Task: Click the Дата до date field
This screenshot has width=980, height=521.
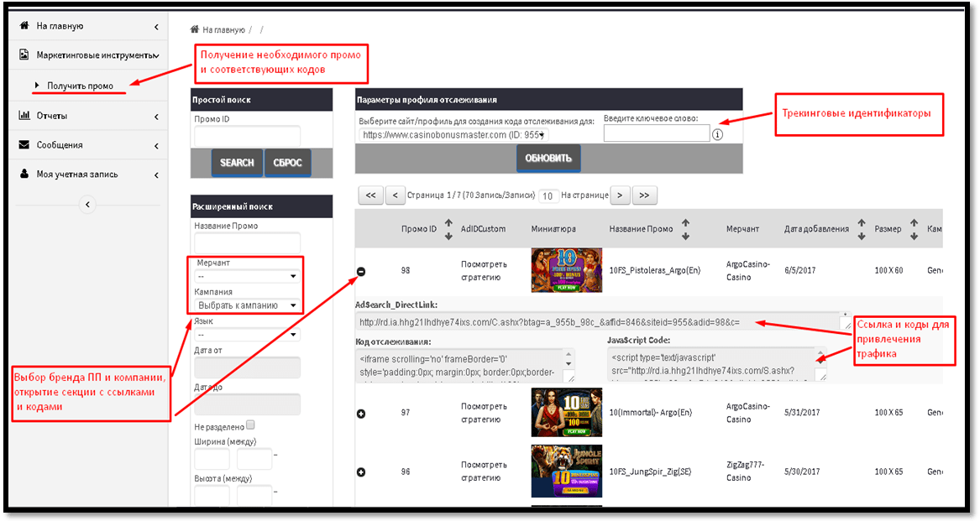Action: pos(248,405)
